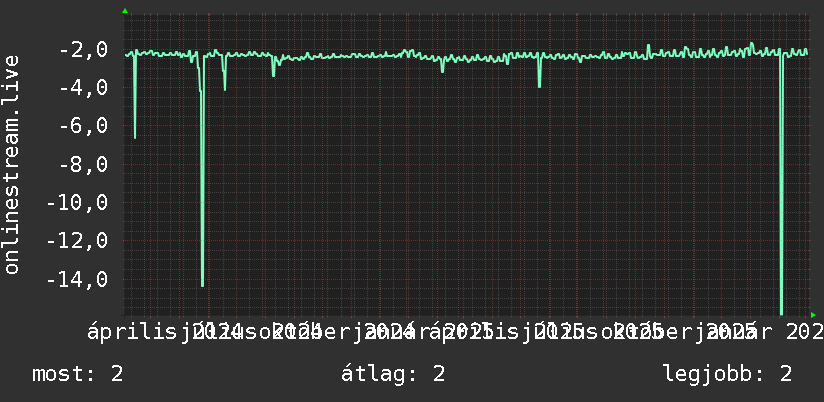
Task: Click the 'most: 2' statistic
Action: click(x=78, y=374)
